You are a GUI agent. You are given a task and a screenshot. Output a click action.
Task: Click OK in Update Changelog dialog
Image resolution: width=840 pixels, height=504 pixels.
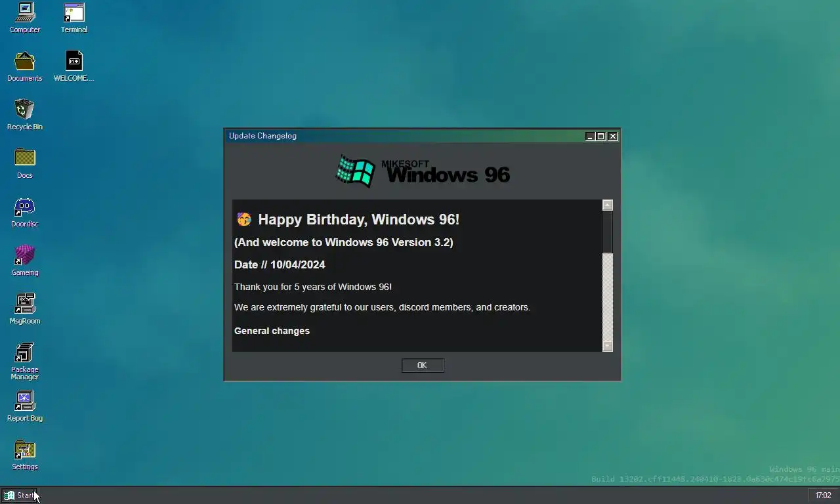(423, 366)
